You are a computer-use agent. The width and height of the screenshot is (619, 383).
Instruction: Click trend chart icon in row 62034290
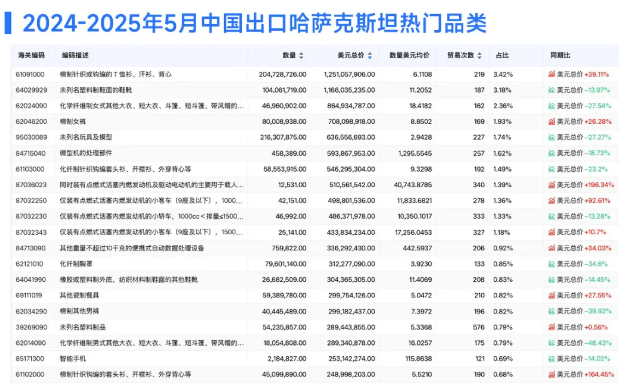[551, 311]
